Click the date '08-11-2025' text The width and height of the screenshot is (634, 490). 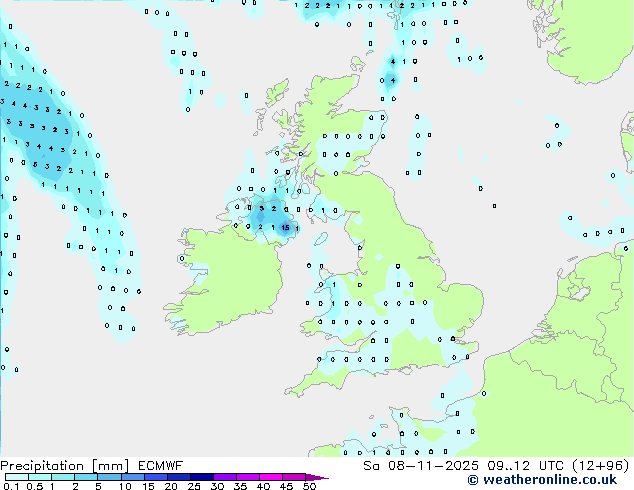click(433, 466)
